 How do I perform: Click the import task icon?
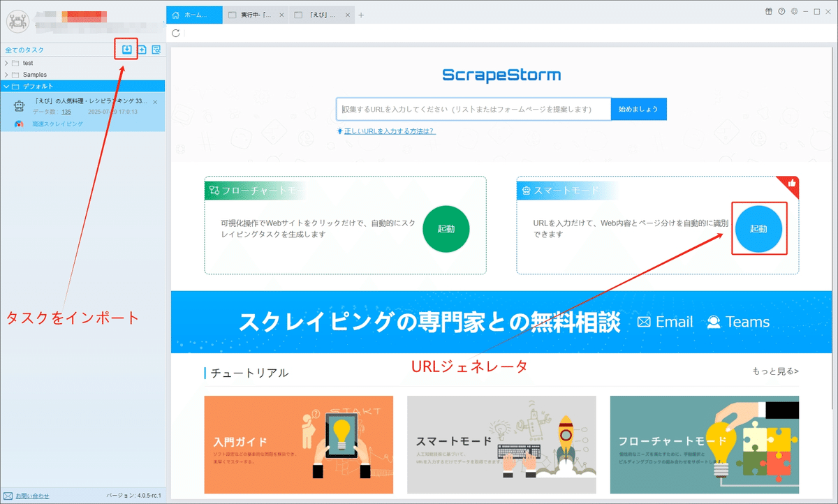[127, 50]
